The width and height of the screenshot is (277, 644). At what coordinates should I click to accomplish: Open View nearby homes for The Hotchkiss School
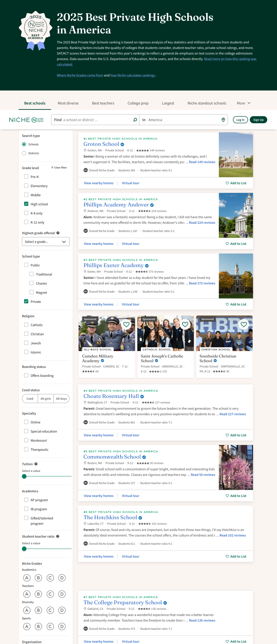click(99, 556)
